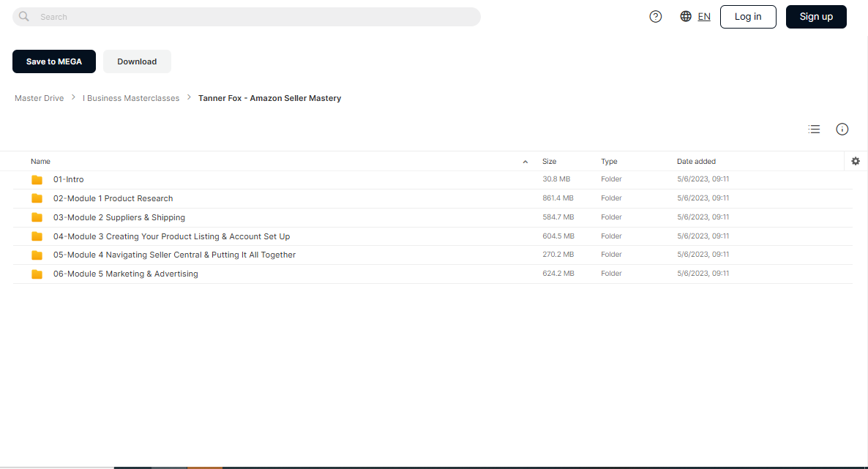Click the Download button
The image size is (868, 469).
137,61
